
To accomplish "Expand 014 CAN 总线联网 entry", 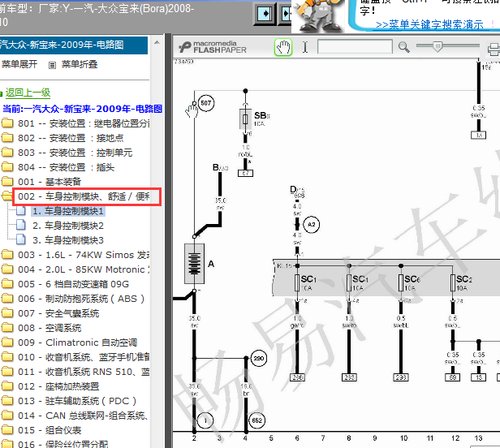I will pyautogui.click(x=83, y=416).
